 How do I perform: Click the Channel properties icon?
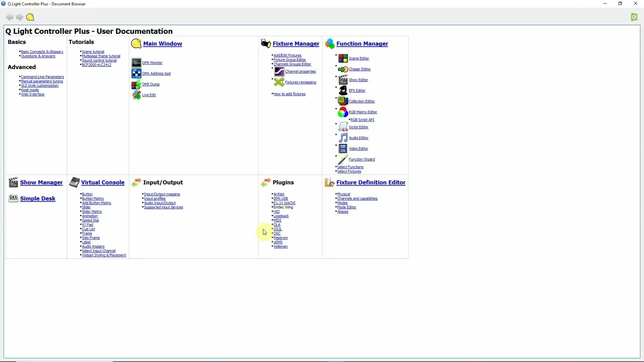point(279,71)
